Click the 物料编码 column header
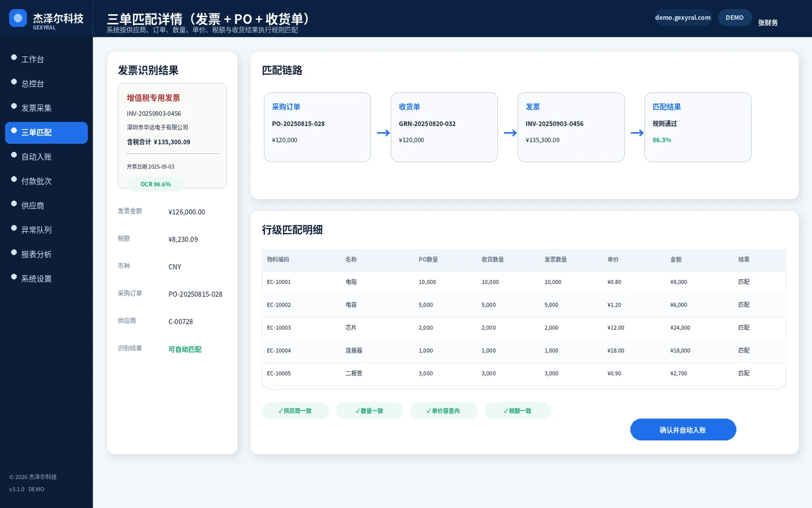 coord(278,260)
